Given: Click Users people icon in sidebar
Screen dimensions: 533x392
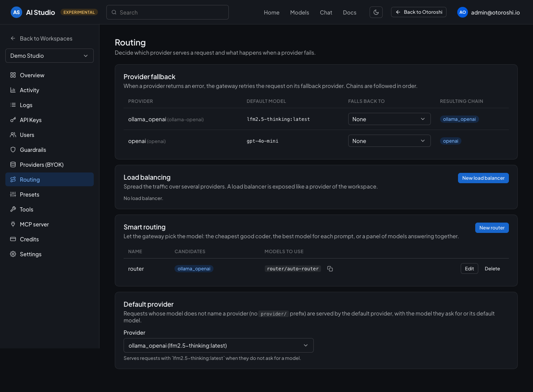Looking at the screenshot, I should click(x=13, y=135).
